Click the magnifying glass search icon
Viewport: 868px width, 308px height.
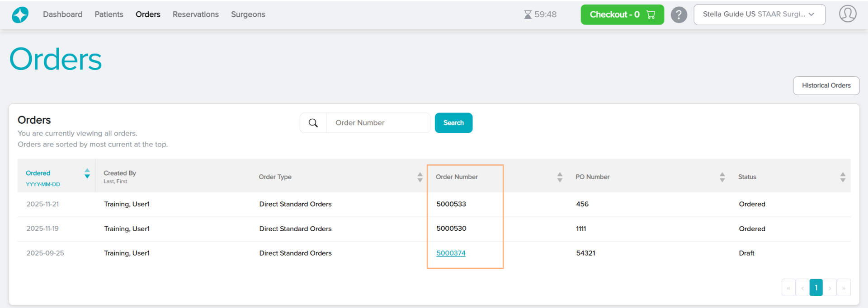pyautogui.click(x=313, y=123)
